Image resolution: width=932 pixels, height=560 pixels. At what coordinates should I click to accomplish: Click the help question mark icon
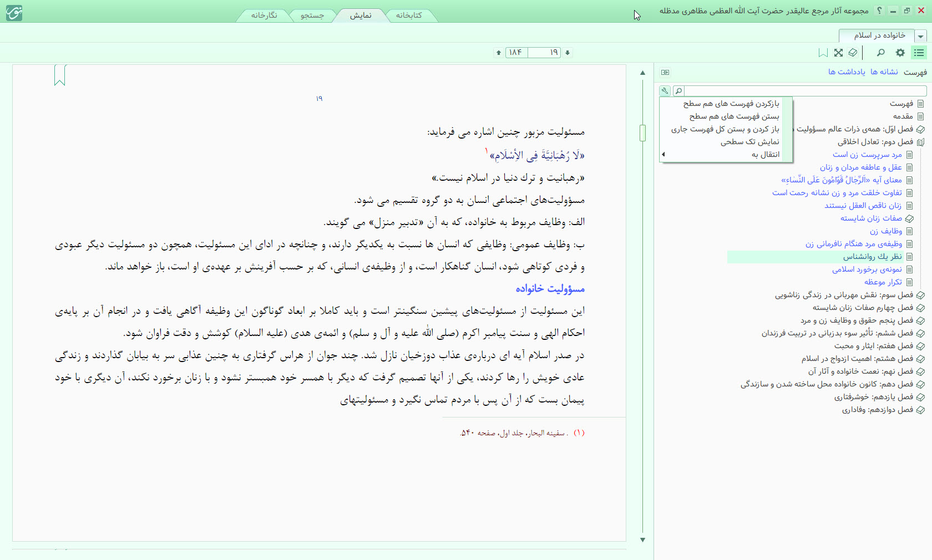(879, 11)
